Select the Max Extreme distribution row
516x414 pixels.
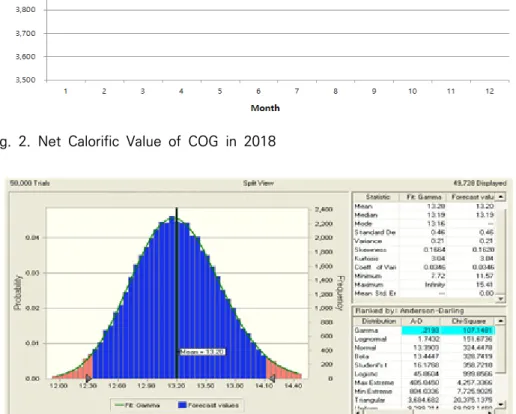pos(425,382)
